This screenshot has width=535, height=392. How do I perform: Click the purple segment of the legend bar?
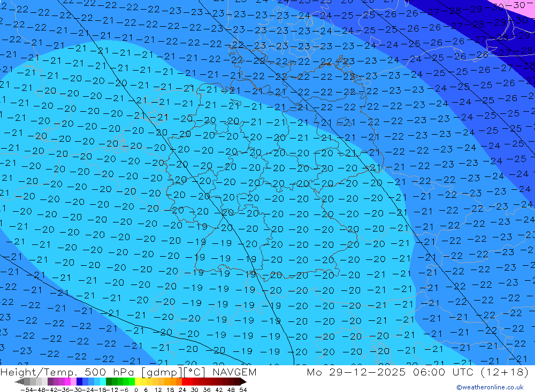pyautogui.click(x=56, y=382)
